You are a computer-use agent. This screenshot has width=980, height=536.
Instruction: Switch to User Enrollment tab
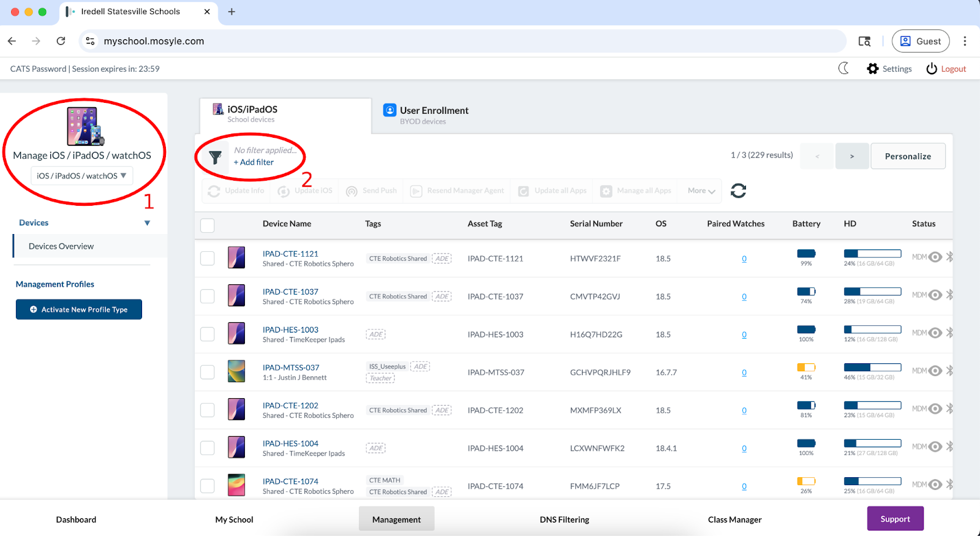426,115
